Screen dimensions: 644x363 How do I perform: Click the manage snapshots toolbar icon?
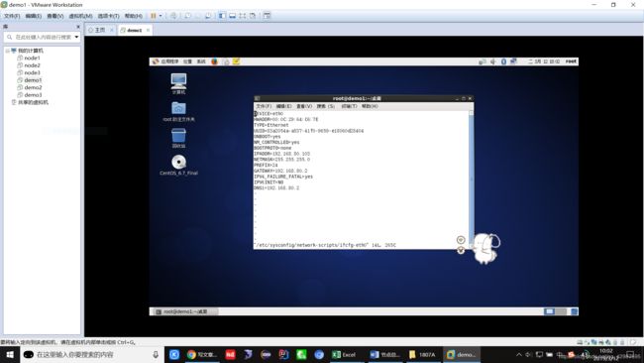click(208, 16)
